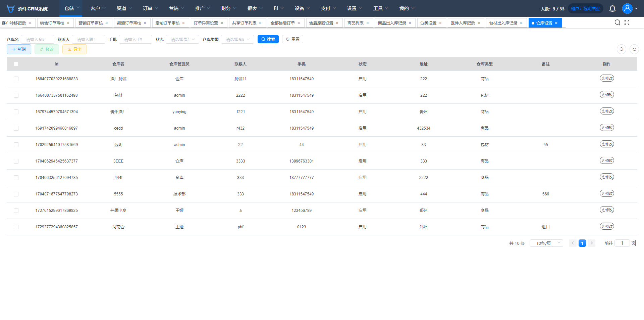
Task: Expand the 仓库类型 dropdown
Action: click(237, 40)
